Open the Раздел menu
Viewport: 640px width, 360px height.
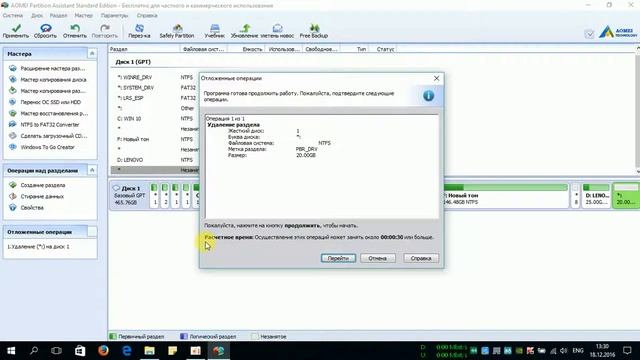pos(58,16)
